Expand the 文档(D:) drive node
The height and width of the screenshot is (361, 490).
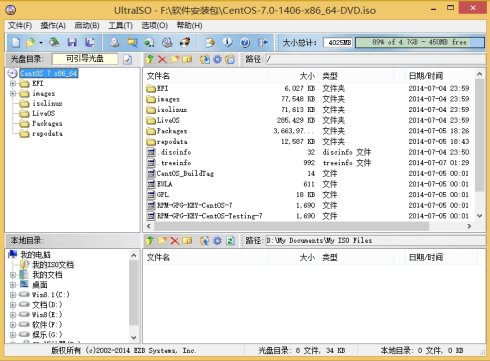click(13, 305)
